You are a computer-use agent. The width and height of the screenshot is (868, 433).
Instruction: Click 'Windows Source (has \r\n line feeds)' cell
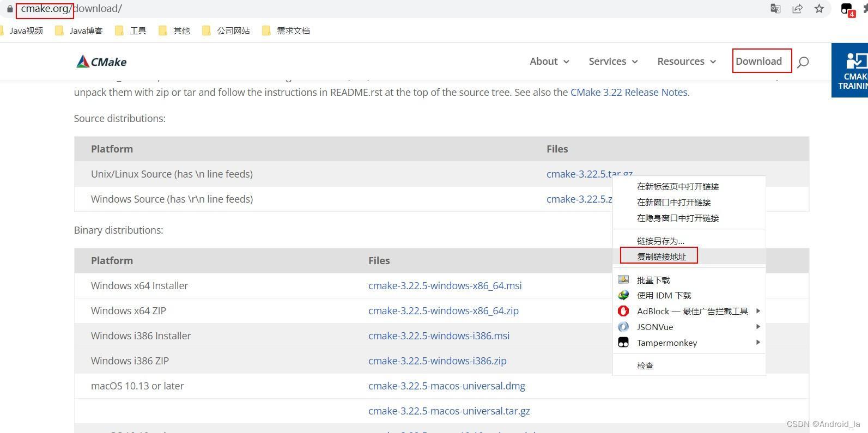pos(172,199)
